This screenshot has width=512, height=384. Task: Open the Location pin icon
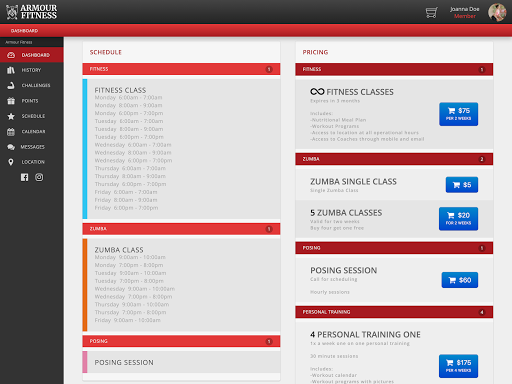point(11,162)
